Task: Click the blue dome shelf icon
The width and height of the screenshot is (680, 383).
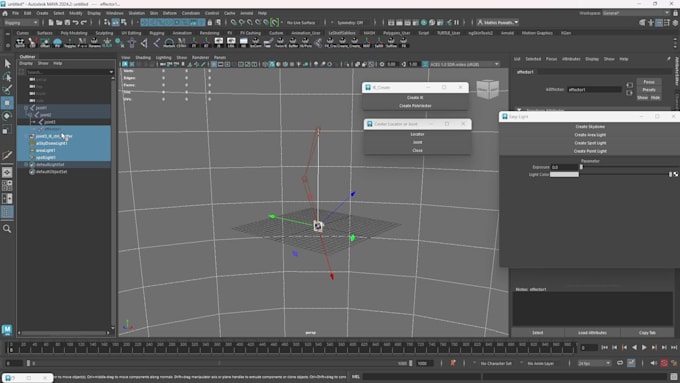Action: point(57,43)
